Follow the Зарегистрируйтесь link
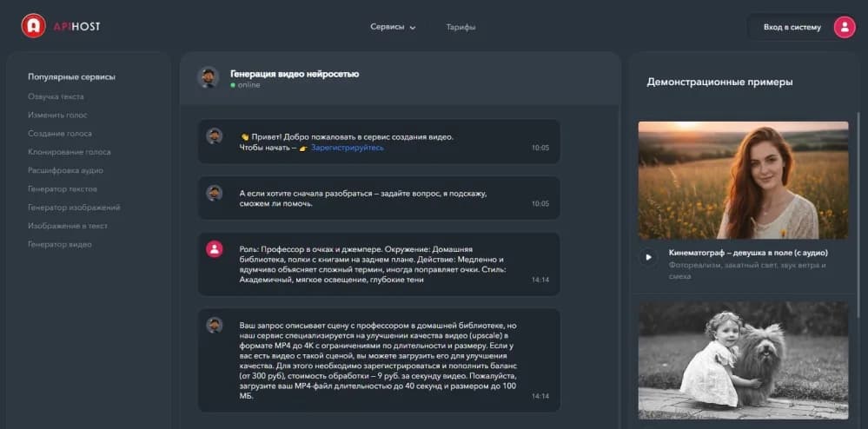The height and width of the screenshot is (429, 868). point(347,148)
